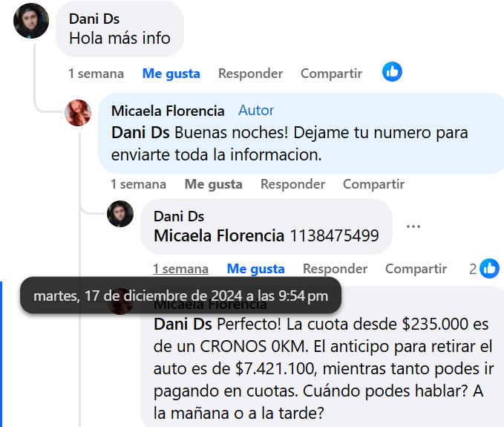
Task: Toggle Me gusta on the 1138475499 comment
Action: (x=256, y=269)
